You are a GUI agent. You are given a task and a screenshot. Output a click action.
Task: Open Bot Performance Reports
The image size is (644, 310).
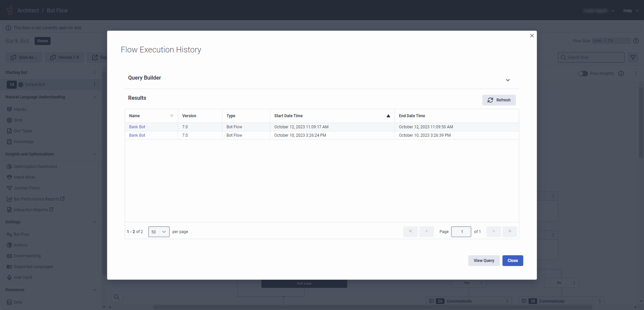pos(35,199)
